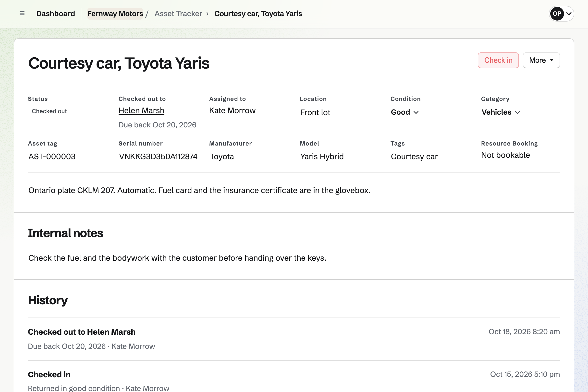588x392 pixels.
Task: Click the Check in button
Action: [498, 60]
